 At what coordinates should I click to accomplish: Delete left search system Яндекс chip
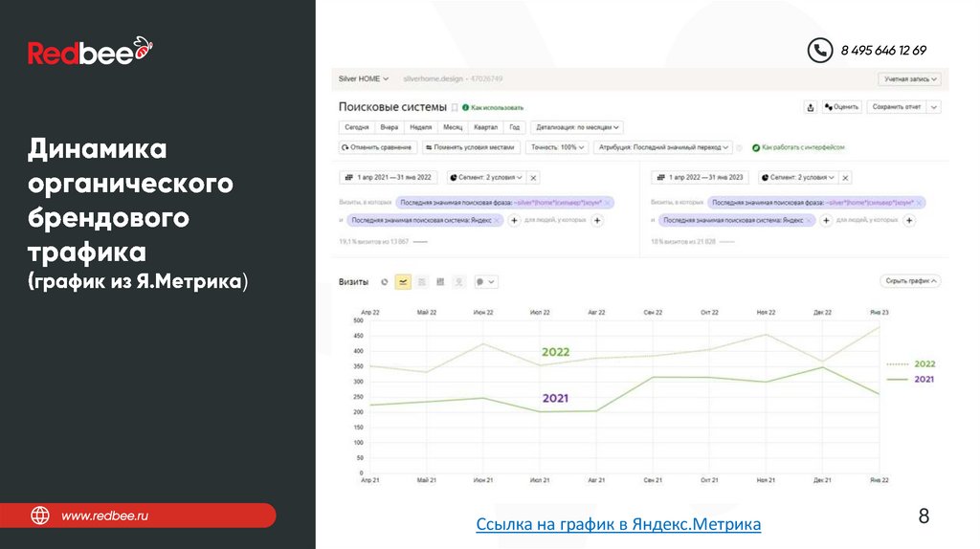[x=497, y=221]
